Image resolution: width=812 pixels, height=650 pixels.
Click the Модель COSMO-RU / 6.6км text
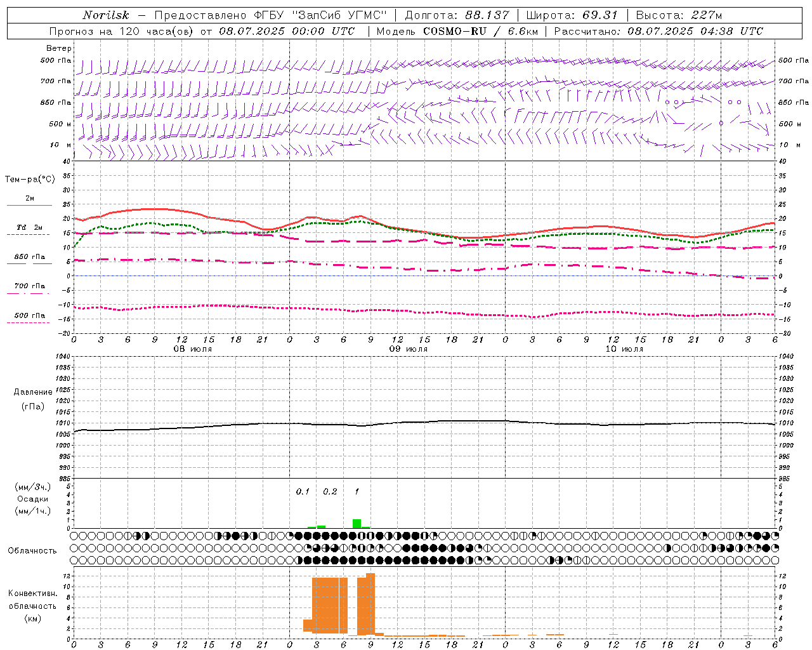[456, 31]
